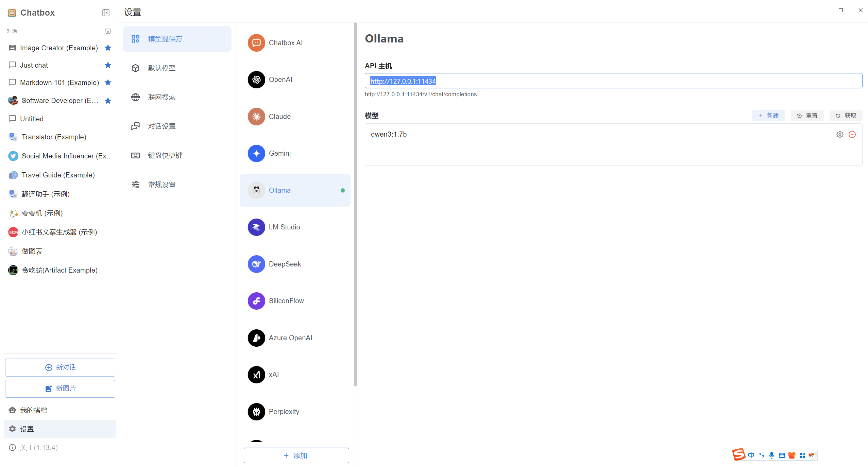The height and width of the screenshot is (467, 868).
Task: Switch to 联网搜索 settings tab
Action: point(177,97)
